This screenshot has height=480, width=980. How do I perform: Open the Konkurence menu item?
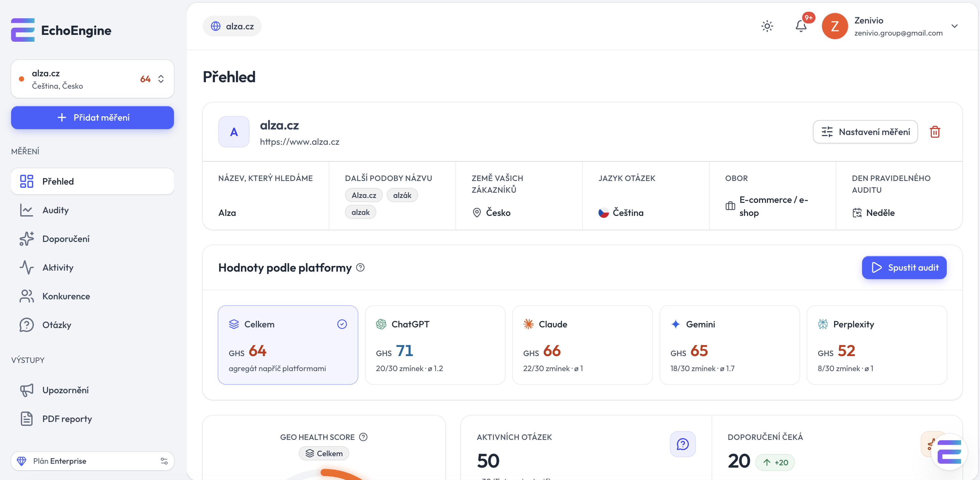point(93,296)
